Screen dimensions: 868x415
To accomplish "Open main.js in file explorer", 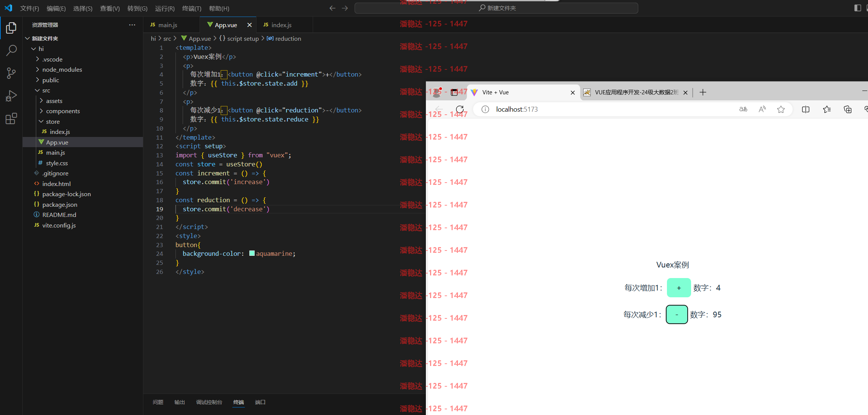I will (x=83, y=152).
